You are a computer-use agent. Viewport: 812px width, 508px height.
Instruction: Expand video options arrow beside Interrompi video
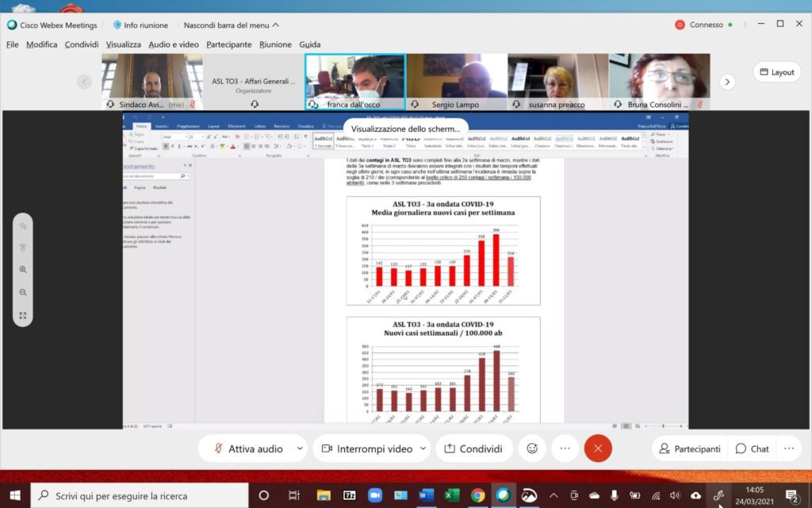pyautogui.click(x=422, y=448)
